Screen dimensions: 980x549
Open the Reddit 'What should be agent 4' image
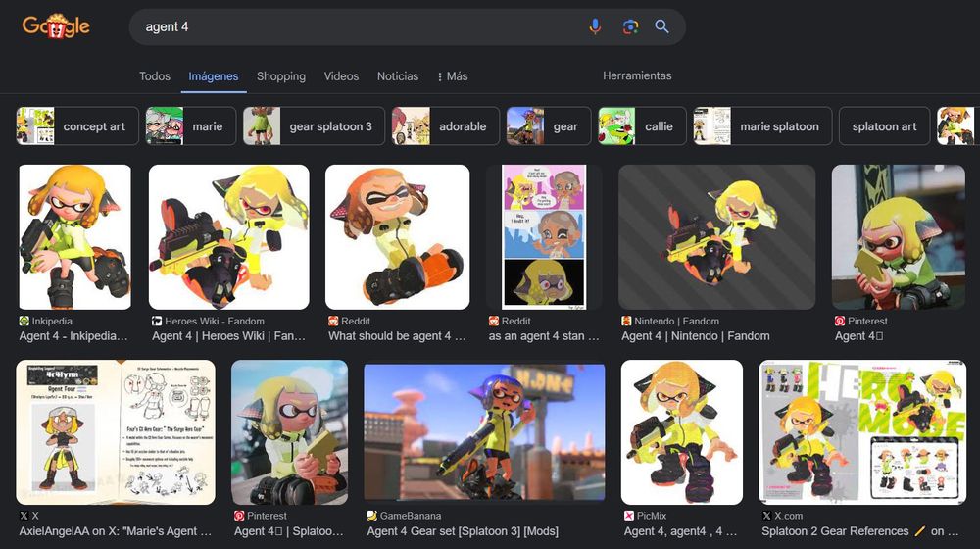pos(398,237)
